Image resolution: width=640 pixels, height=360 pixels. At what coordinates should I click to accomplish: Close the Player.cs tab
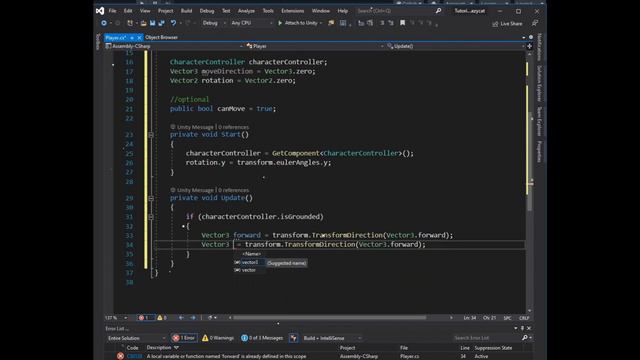[x=139, y=38]
